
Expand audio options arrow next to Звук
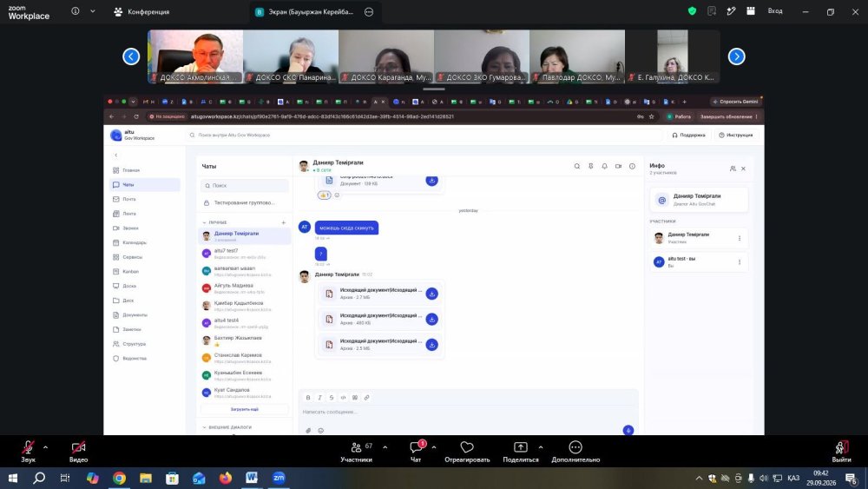[45, 447]
